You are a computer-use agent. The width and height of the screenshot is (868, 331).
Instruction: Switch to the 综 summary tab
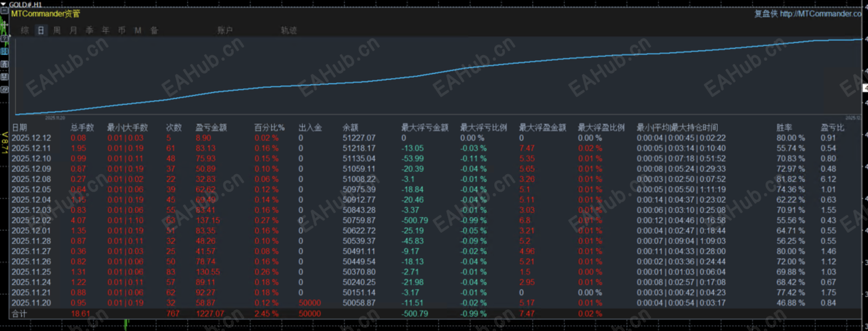25,30
